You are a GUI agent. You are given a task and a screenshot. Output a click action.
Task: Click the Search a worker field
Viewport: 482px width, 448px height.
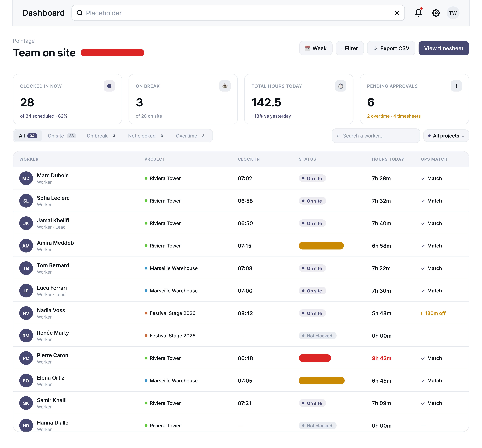[376, 136]
